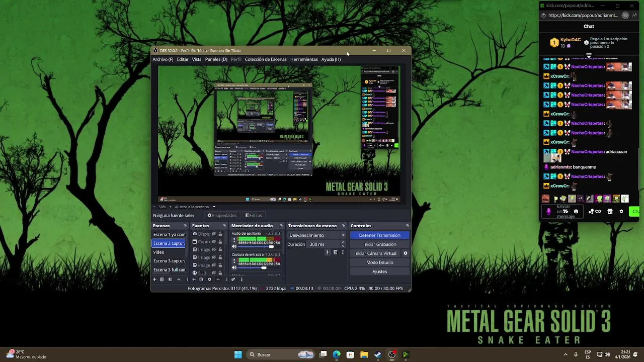This screenshot has height=362, width=644.
Task: Mute Audio del escritorio speaker
Action: tap(234, 246)
